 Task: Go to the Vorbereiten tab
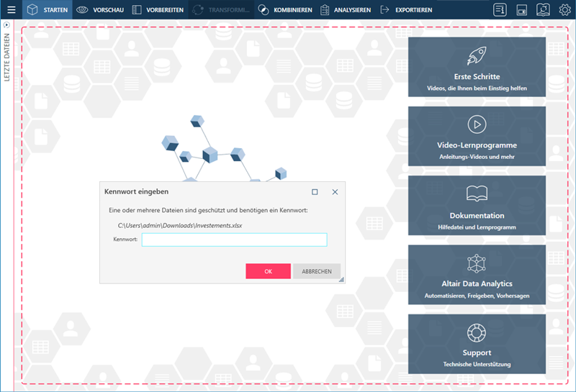pyautogui.click(x=158, y=9)
